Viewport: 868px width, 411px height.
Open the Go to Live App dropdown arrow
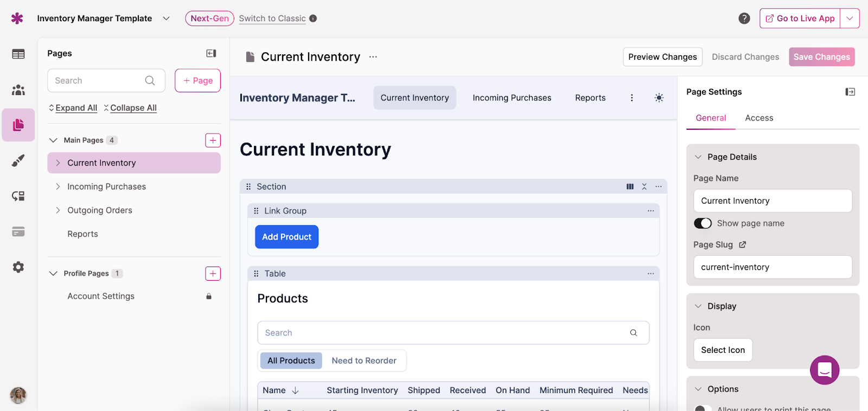click(850, 18)
